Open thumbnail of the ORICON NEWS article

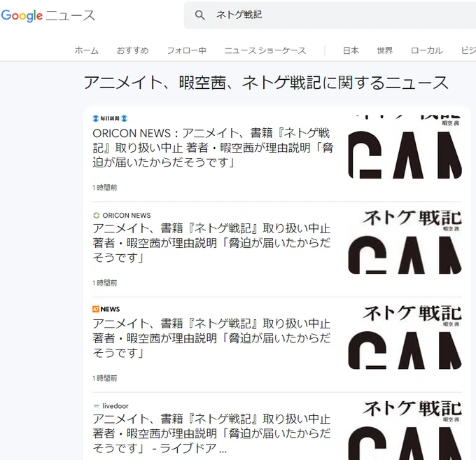pyautogui.click(x=405, y=242)
